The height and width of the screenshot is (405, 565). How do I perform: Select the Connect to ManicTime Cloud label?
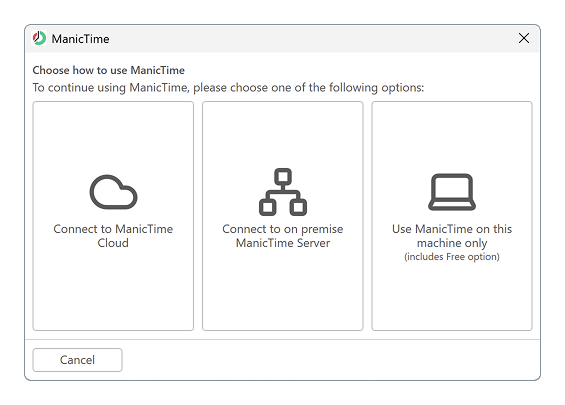click(x=113, y=236)
